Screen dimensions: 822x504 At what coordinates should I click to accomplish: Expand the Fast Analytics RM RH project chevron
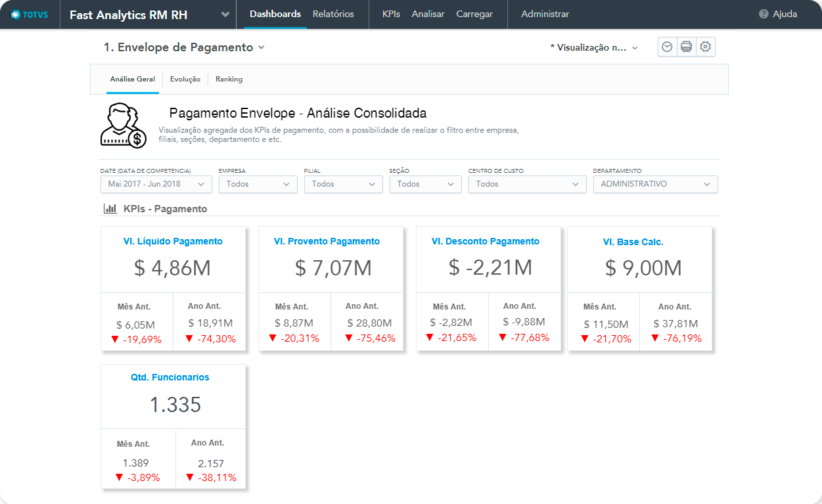click(225, 14)
